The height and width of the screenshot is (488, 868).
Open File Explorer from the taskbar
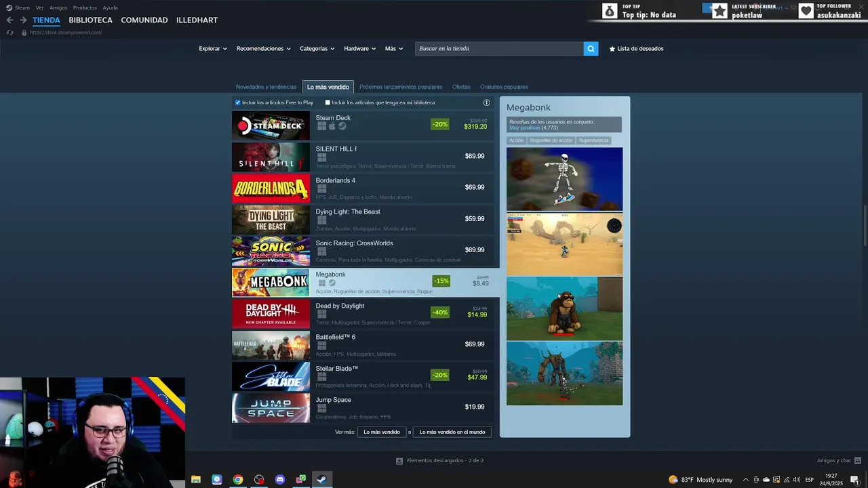(x=196, y=479)
